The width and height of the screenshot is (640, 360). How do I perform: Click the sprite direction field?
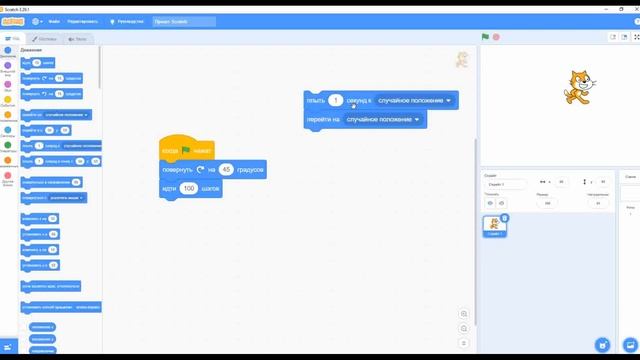[598, 203]
